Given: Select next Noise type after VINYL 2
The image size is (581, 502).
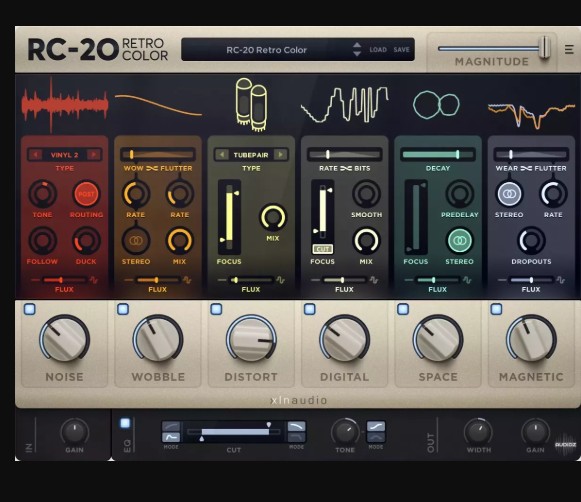Looking at the screenshot, I should pos(93,154).
